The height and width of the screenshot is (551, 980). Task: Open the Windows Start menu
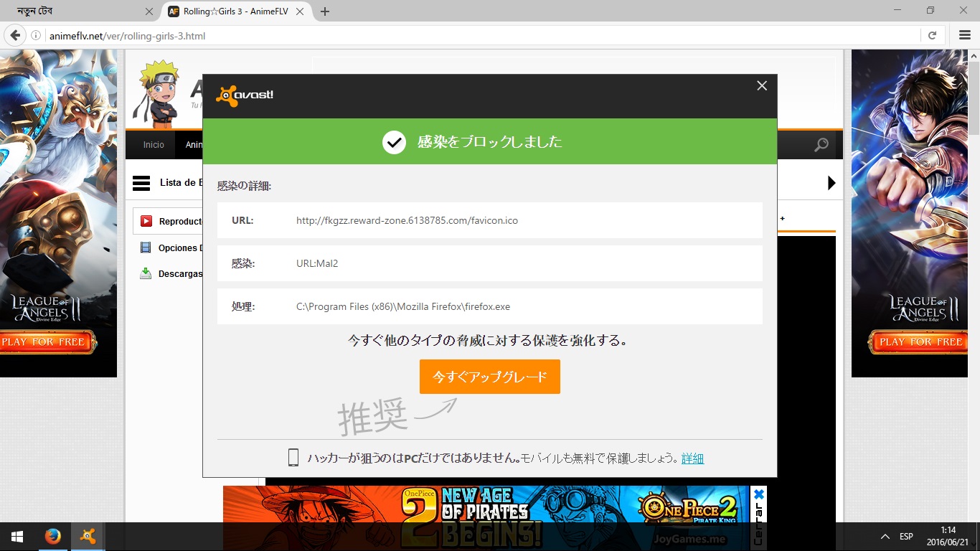17,537
